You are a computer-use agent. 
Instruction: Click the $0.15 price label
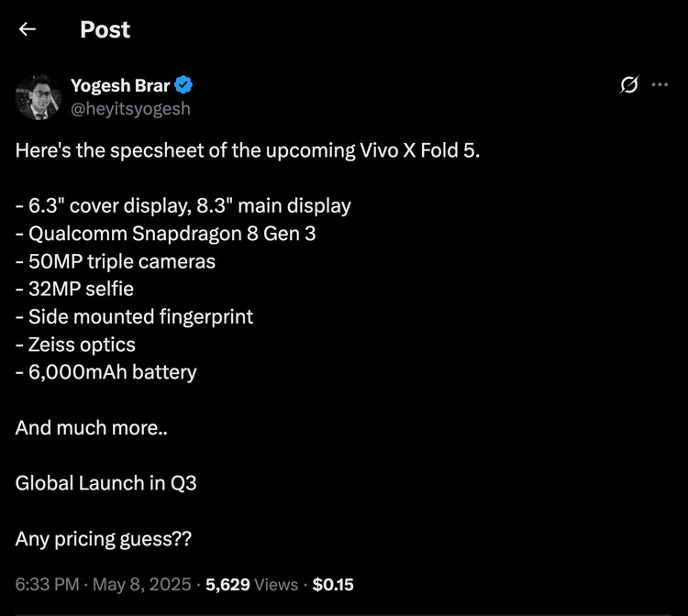point(333,584)
